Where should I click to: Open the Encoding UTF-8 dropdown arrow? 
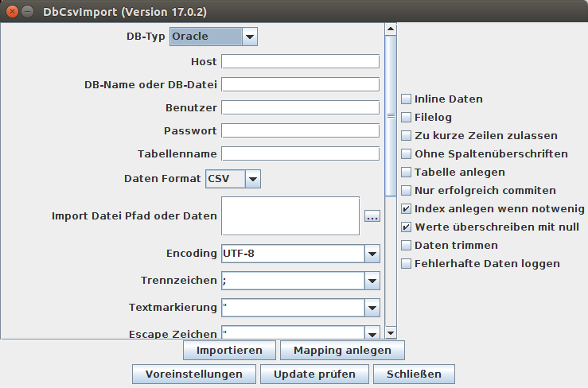pos(372,254)
